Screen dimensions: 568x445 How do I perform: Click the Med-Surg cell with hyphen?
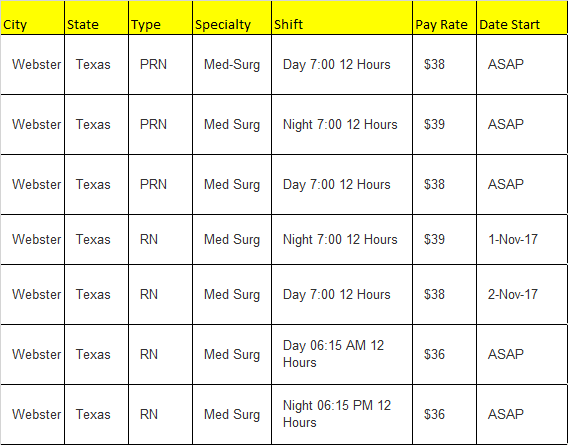click(x=232, y=65)
